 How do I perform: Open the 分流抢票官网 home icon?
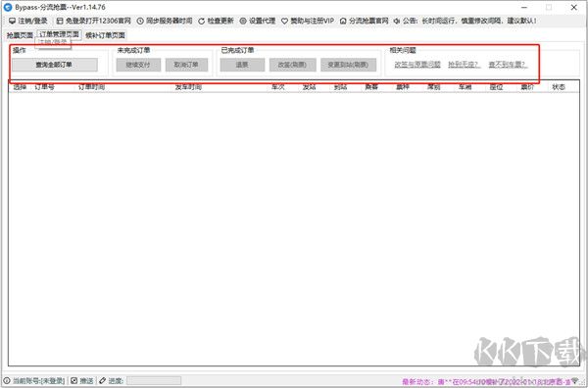pyautogui.click(x=343, y=21)
